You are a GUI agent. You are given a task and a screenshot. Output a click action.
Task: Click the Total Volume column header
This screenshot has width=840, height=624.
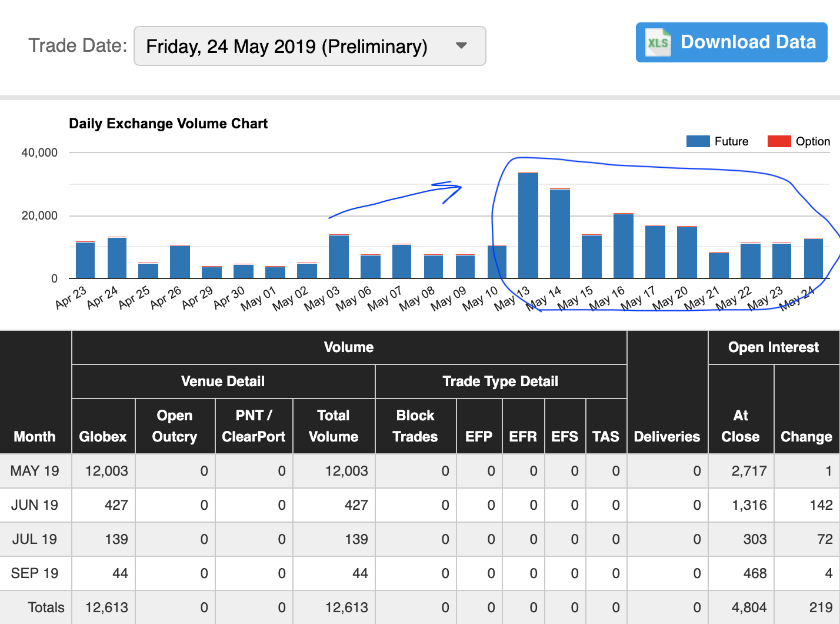pos(334,426)
